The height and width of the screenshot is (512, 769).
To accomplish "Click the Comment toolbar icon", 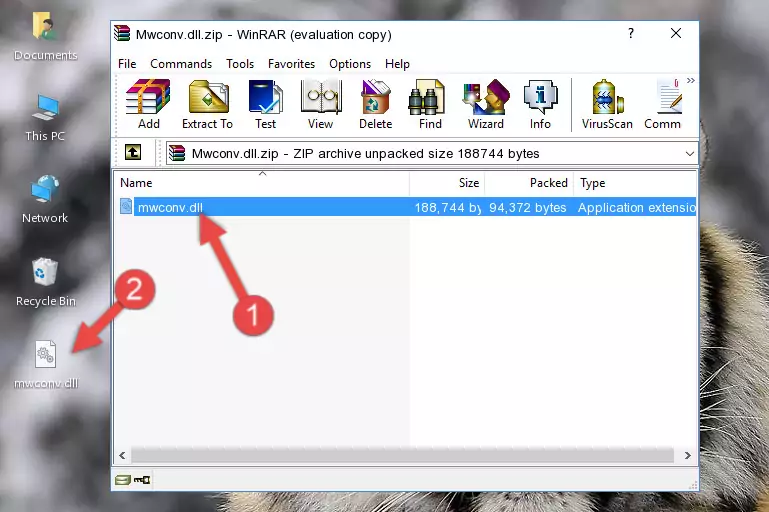I will pyautogui.click(x=663, y=104).
